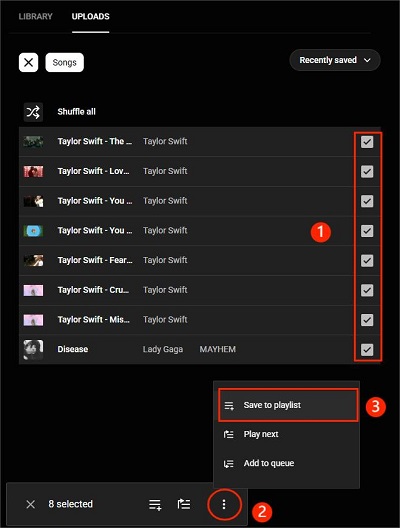Screen dimensions: 400x528
Task: Click the Shuffle all icon
Action: 33,112
